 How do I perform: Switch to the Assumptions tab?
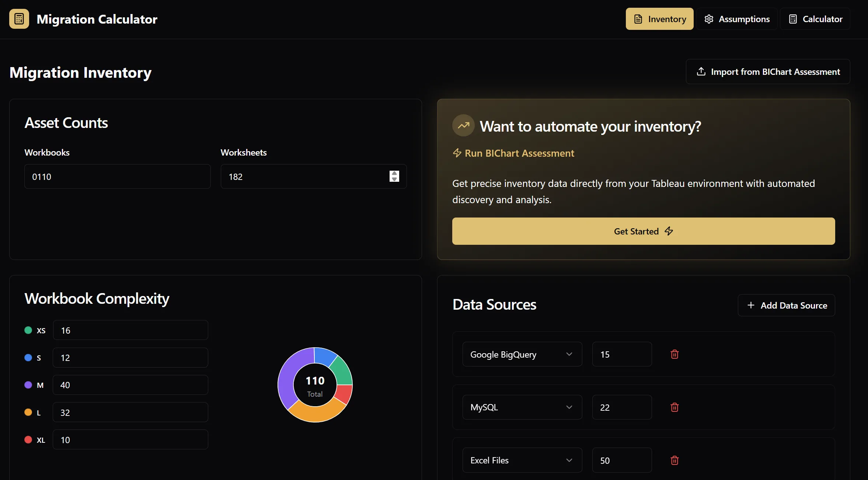[x=737, y=19]
